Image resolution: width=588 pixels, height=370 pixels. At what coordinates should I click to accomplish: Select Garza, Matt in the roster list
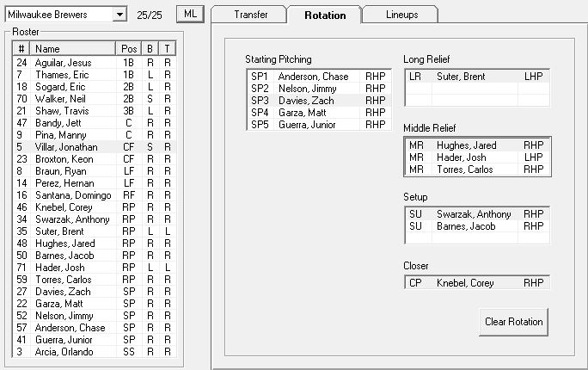click(95, 304)
